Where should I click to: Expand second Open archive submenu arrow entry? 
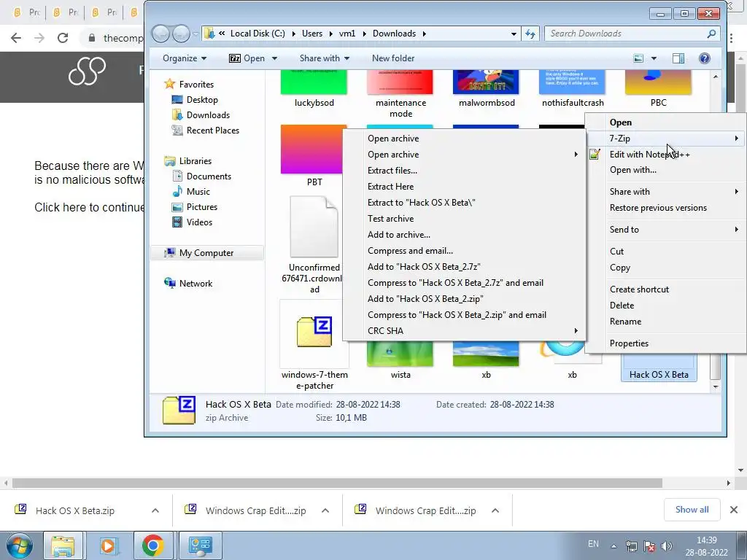pos(465,155)
